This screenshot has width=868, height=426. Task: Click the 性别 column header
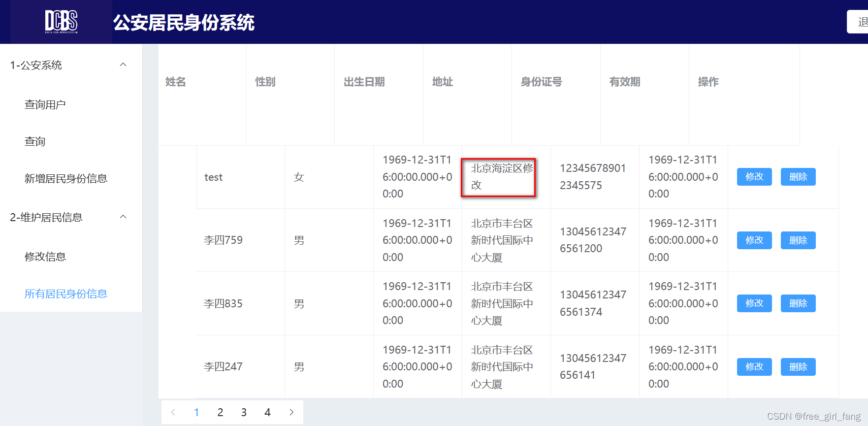[x=265, y=82]
